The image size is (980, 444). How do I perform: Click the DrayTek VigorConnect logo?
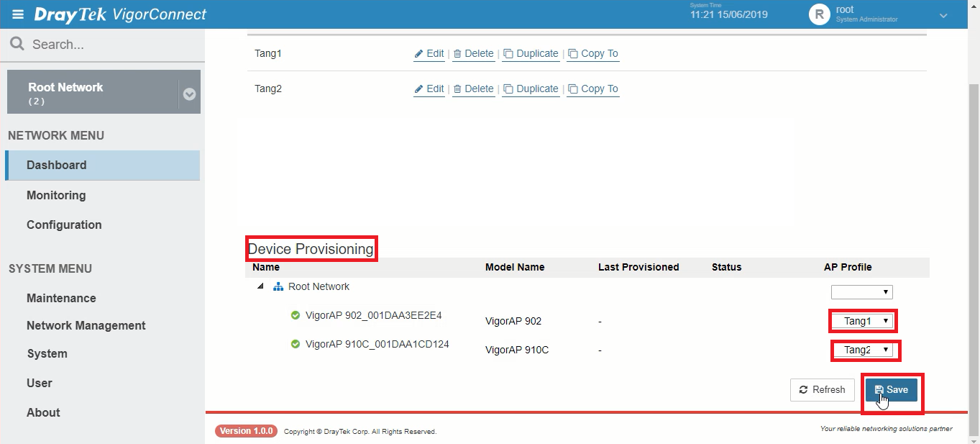tap(120, 14)
